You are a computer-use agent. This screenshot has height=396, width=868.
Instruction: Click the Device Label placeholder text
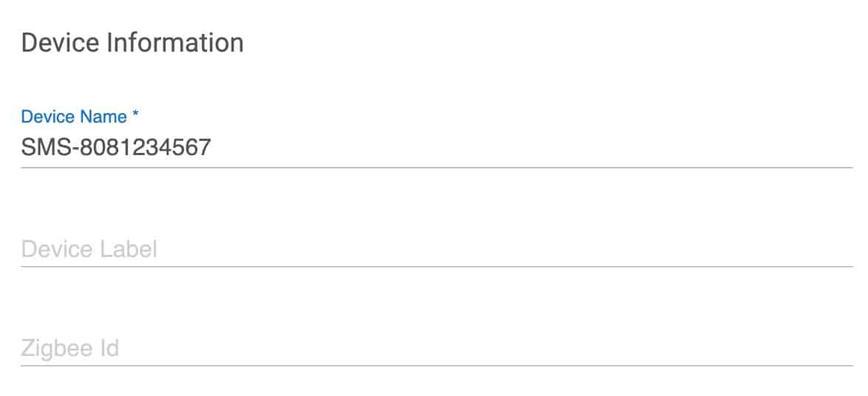click(89, 249)
